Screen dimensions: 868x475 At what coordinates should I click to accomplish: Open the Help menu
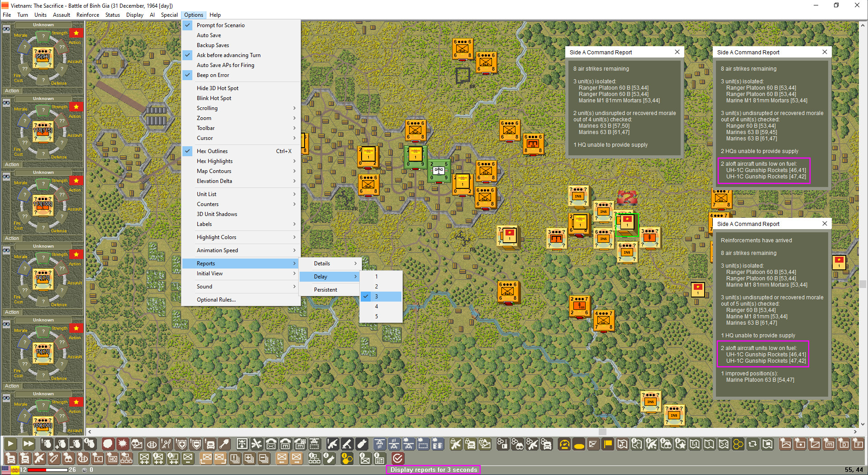(x=215, y=15)
